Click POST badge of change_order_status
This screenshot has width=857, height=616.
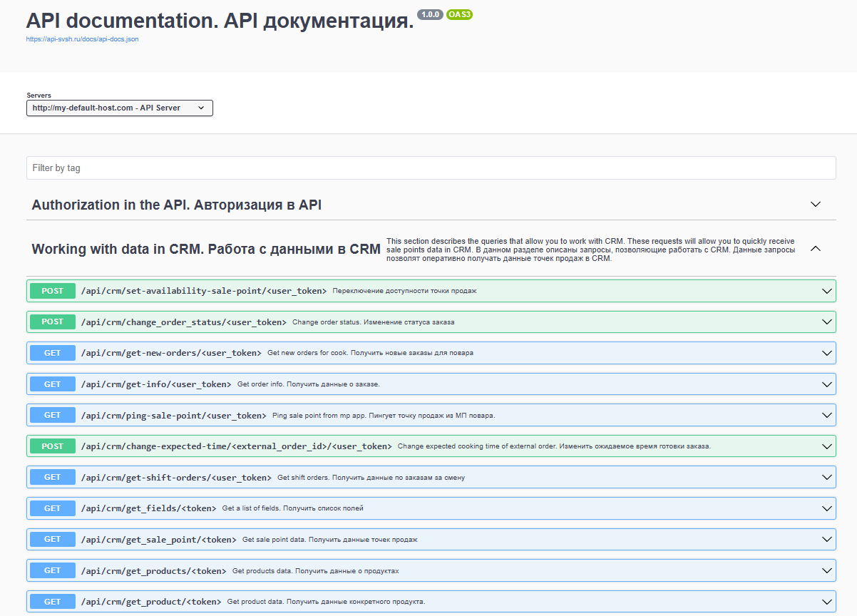[53, 322]
